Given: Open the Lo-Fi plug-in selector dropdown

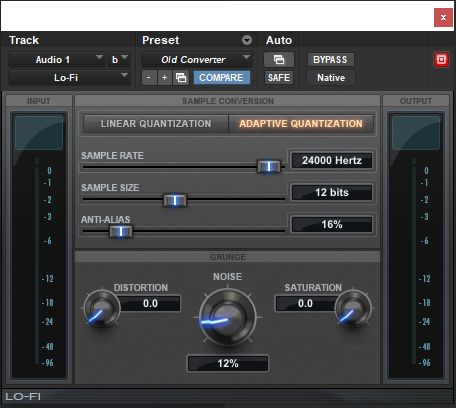Looking at the screenshot, I should [x=69, y=78].
